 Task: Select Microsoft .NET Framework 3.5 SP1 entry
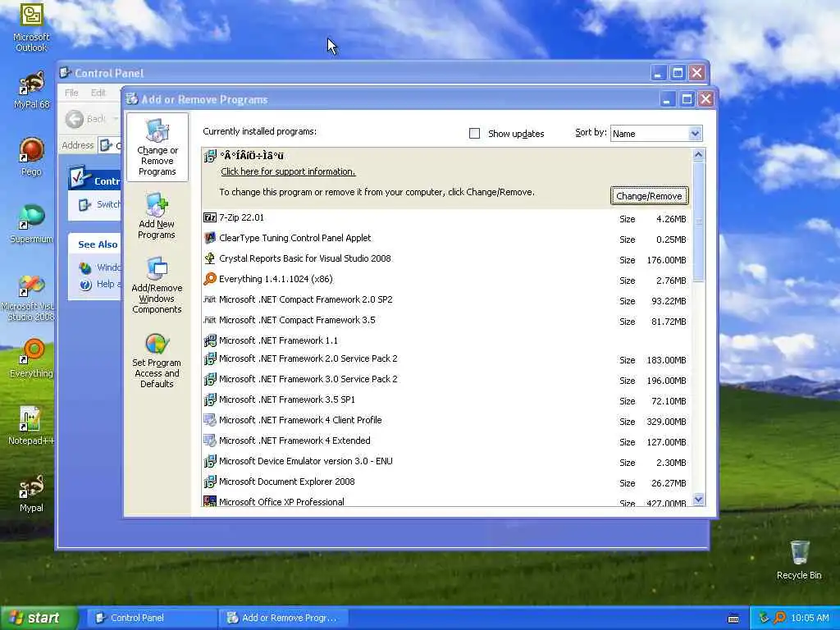446,399
